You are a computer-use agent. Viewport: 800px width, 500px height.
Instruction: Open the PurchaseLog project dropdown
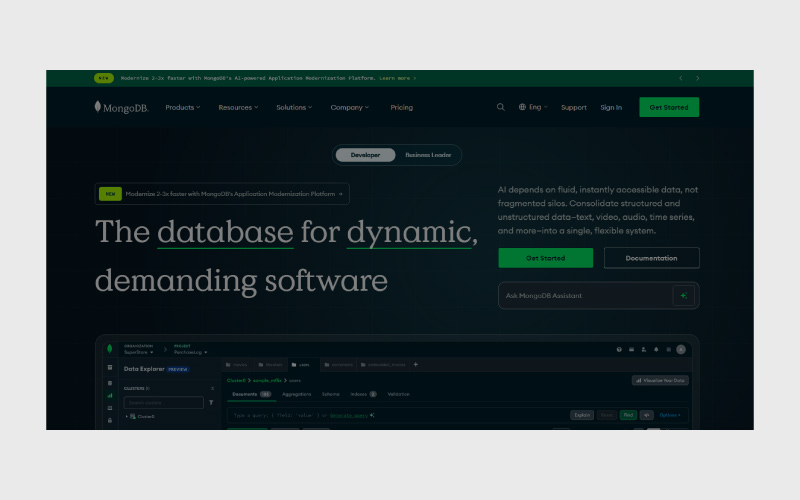click(190, 352)
